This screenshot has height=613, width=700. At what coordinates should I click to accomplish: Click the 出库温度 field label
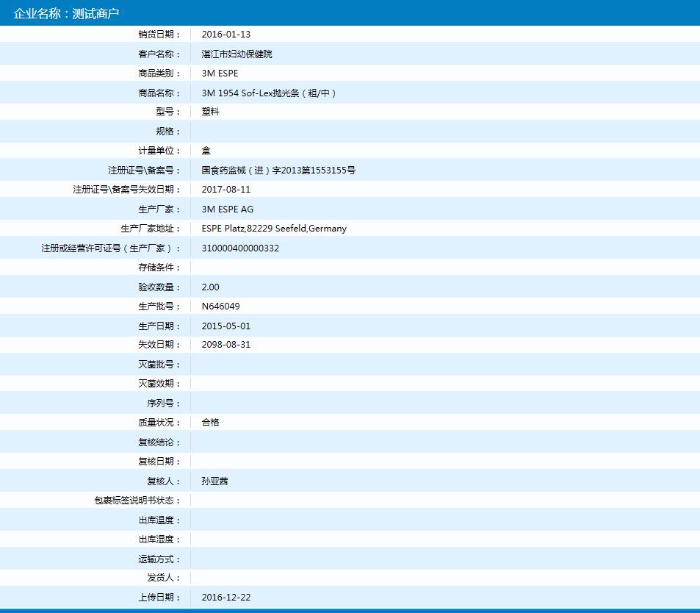(159, 520)
